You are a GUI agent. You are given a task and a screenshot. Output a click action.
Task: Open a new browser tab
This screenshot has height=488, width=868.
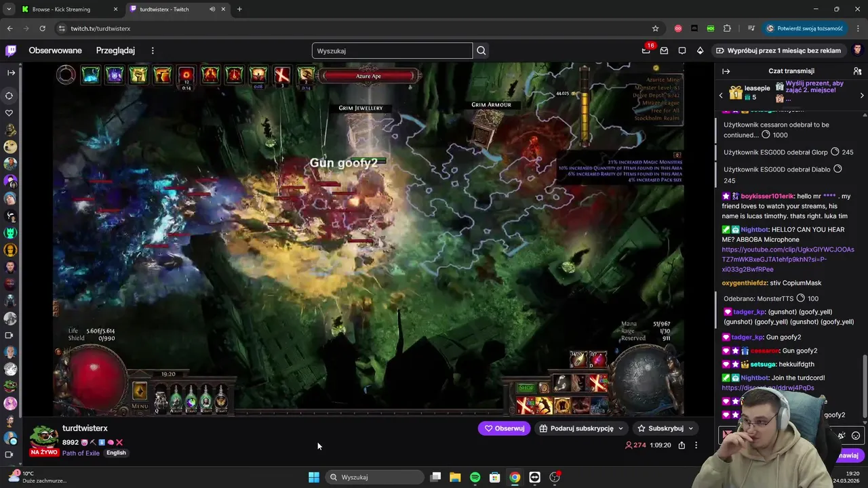point(239,9)
